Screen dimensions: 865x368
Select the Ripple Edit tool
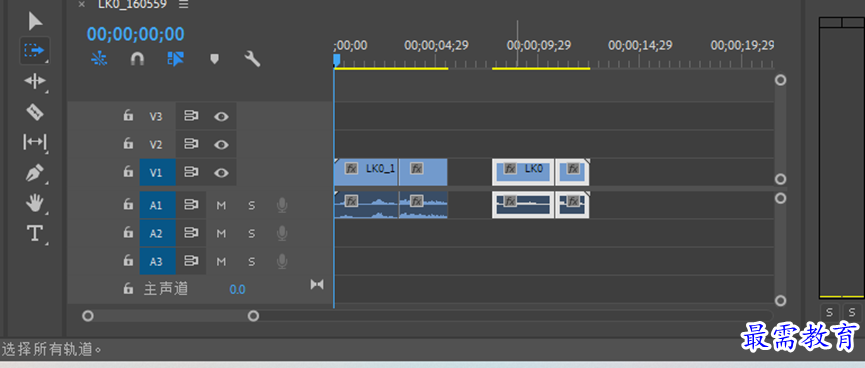[x=35, y=82]
